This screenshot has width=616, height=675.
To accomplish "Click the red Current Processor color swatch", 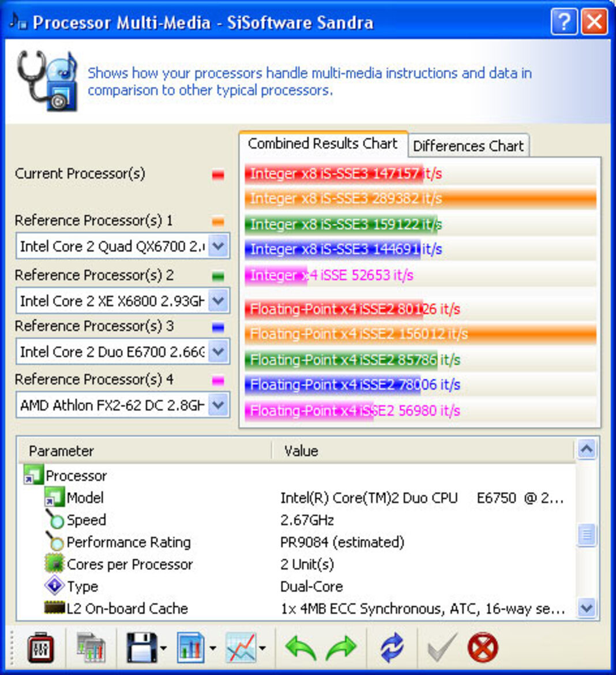I will click(x=218, y=175).
